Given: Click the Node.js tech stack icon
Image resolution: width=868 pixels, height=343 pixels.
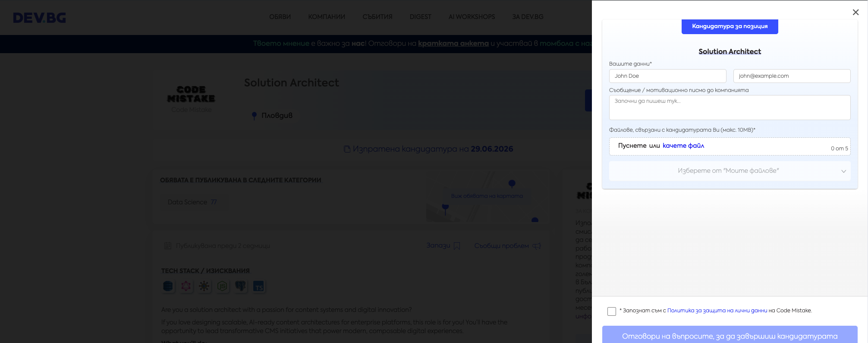Looking at the screenshot, I should click(x=222, y=286).
